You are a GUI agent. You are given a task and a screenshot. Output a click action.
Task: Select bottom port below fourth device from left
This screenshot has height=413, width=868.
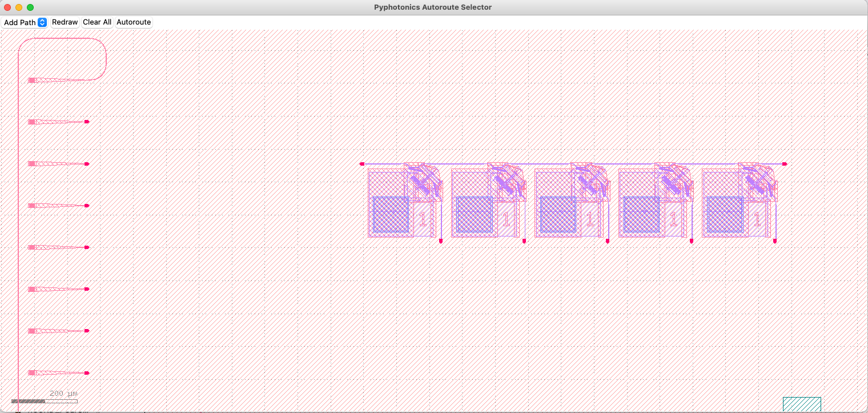692,241
